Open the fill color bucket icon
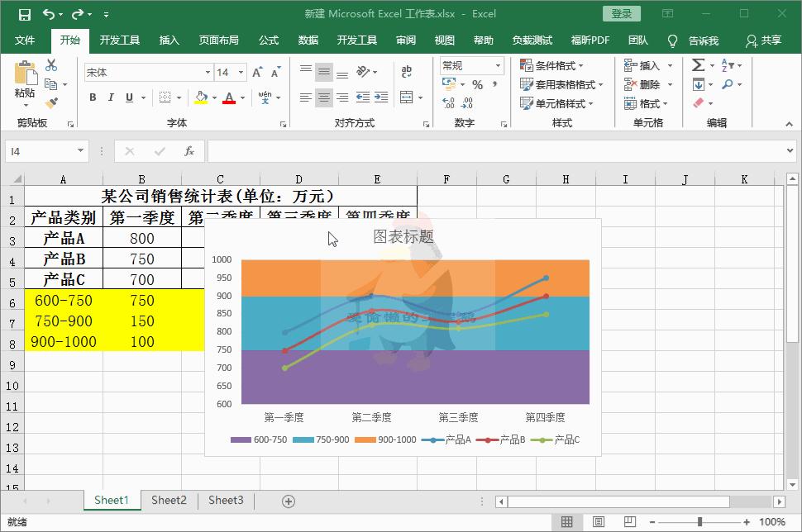The image size is (802, 532). point(200,97)
